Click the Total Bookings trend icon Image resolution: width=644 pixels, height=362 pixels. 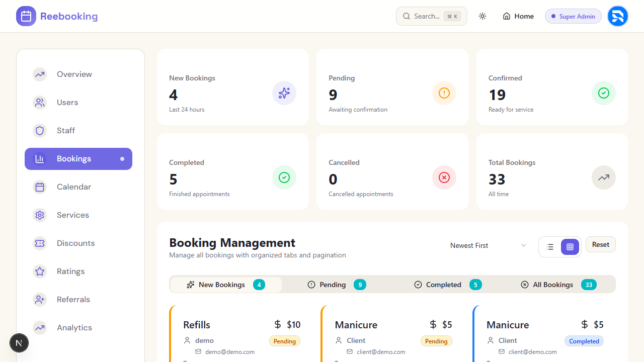coord(603,177)
